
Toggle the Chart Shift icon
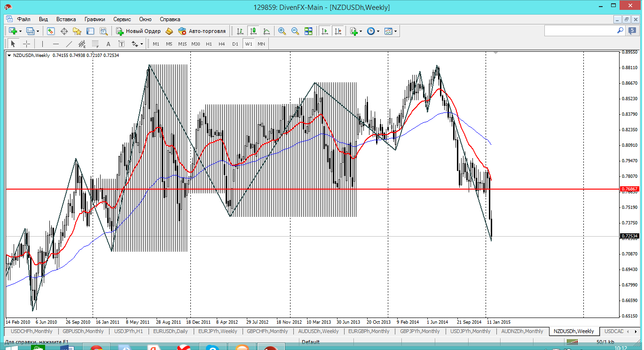point(338,31)
